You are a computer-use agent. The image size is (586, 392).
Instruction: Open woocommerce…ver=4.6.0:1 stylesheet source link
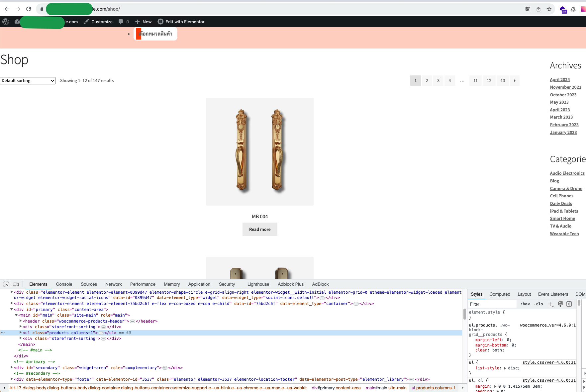(547, 325)
